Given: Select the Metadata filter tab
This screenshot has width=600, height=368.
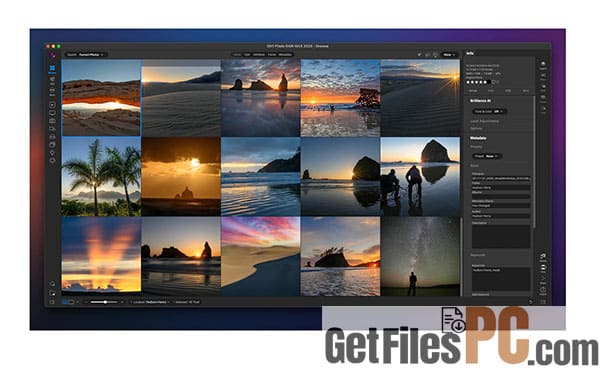Looking at the screenshot, I should 285,55.
